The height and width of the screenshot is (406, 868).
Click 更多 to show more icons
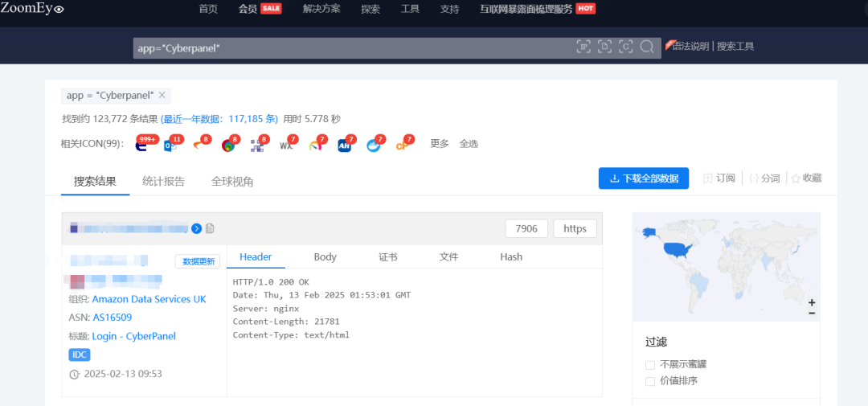click(440, 144)
